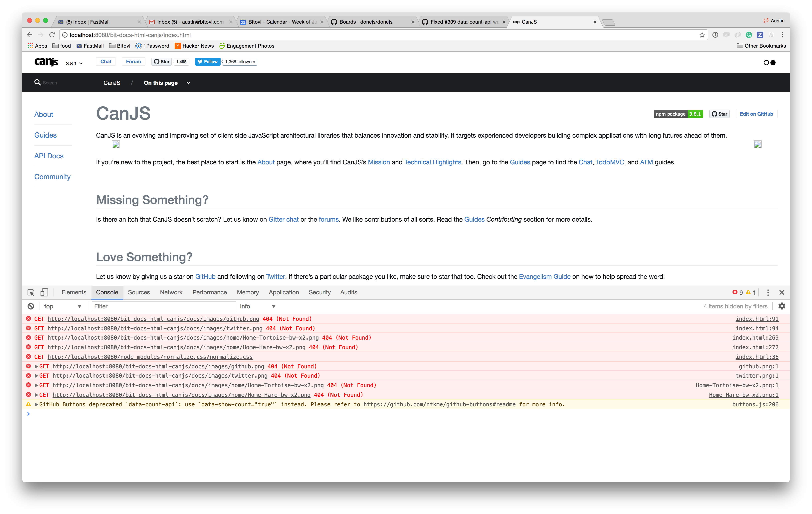Open the 3.8.1 version dropdown
Viewport: 812px width, 514px height.
(74, 63)
